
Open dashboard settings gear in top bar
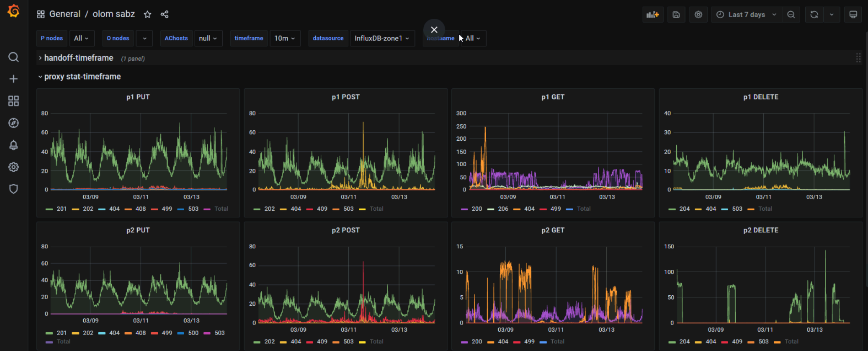pyautogui.click(x=698, y=15)
